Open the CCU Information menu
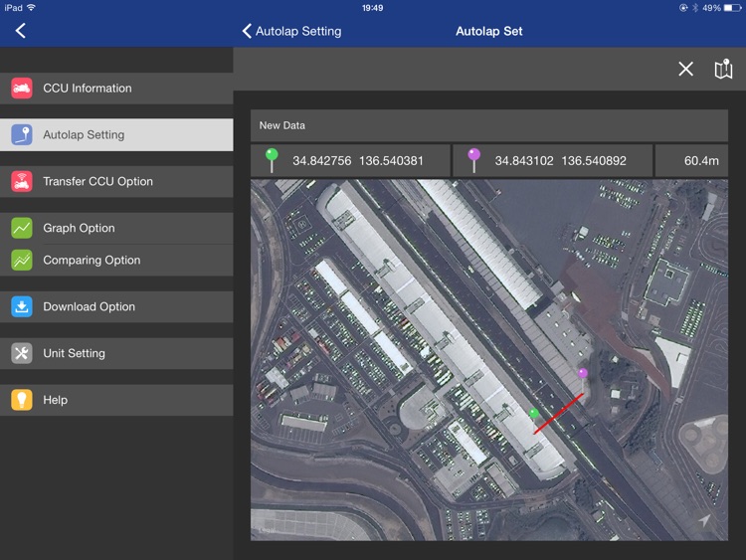Image resolution: width=746 pixels, height=560 pixels. (116, 89)
